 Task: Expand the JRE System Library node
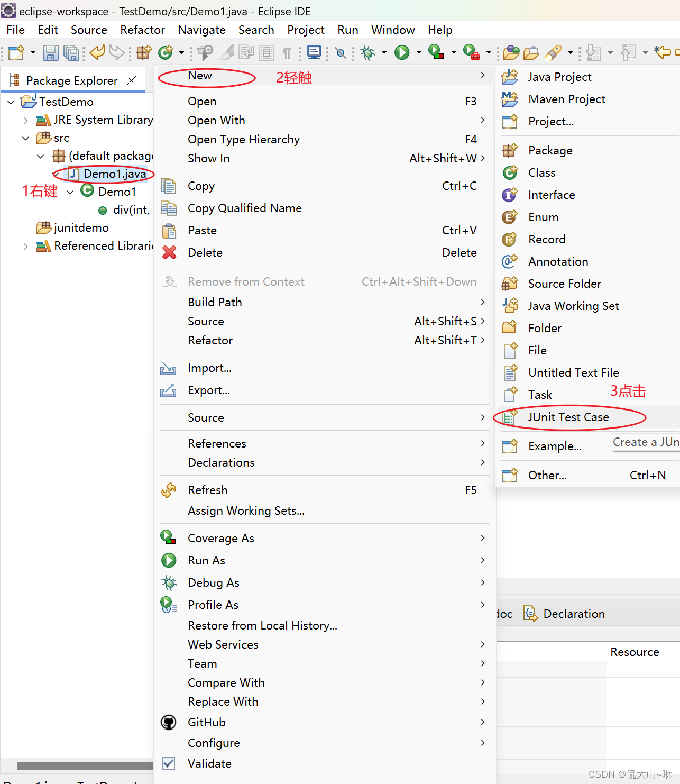click(x=25, y=121)
